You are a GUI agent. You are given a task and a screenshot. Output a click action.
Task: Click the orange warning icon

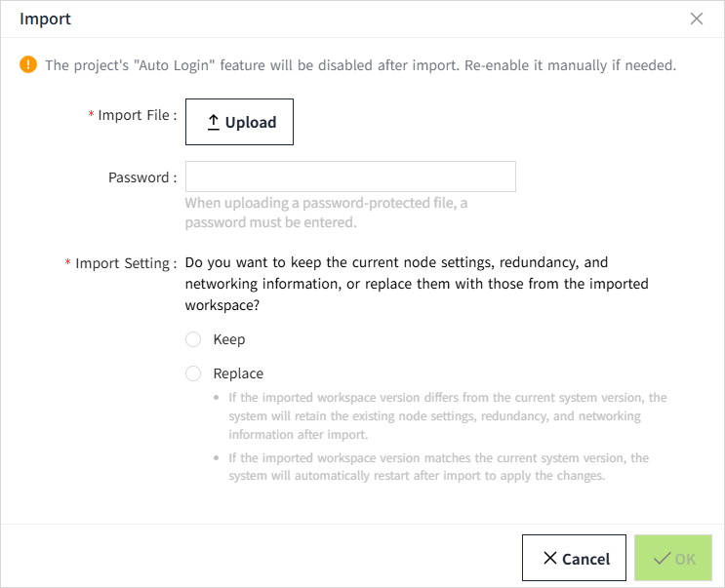coord(28,65)
